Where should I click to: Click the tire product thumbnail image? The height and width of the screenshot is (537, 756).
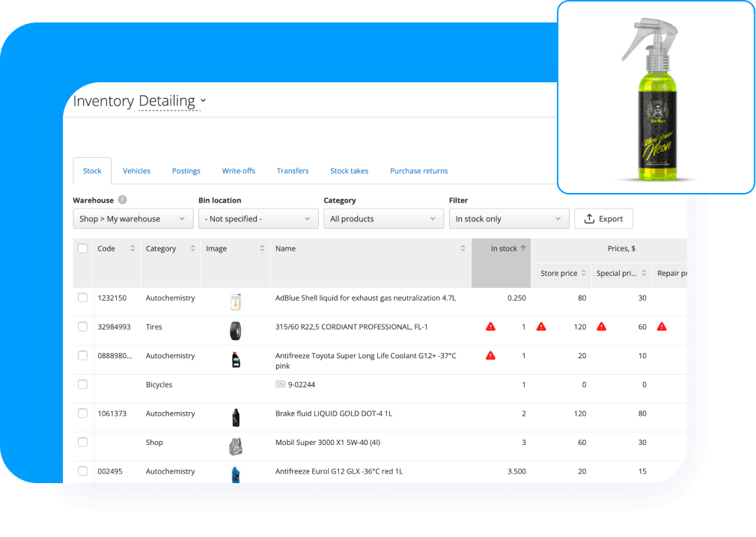(x=235, y=330)
